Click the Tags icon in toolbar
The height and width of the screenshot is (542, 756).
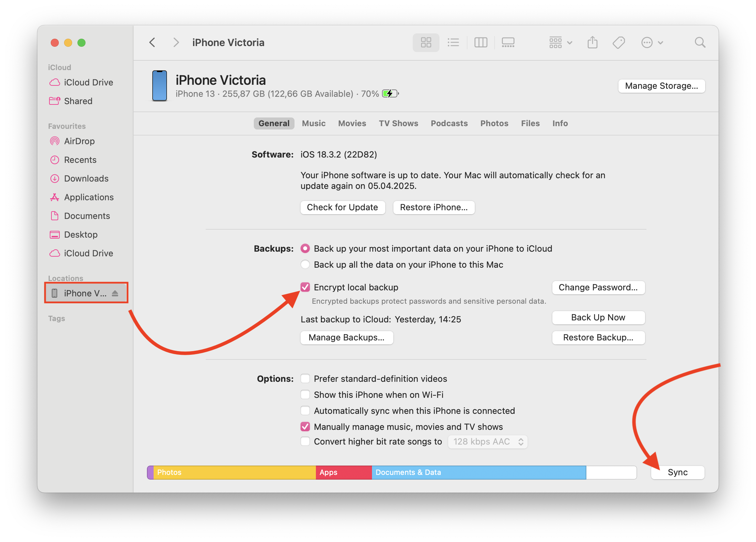(x=619, y=42)
